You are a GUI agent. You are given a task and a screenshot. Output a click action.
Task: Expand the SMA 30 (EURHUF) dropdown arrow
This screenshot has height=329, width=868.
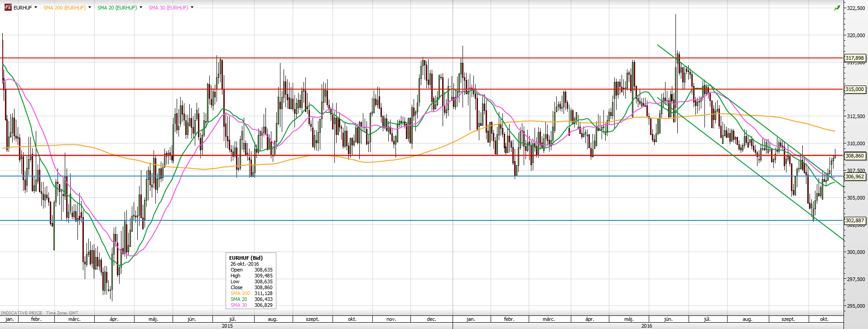[x=192, y=8]
